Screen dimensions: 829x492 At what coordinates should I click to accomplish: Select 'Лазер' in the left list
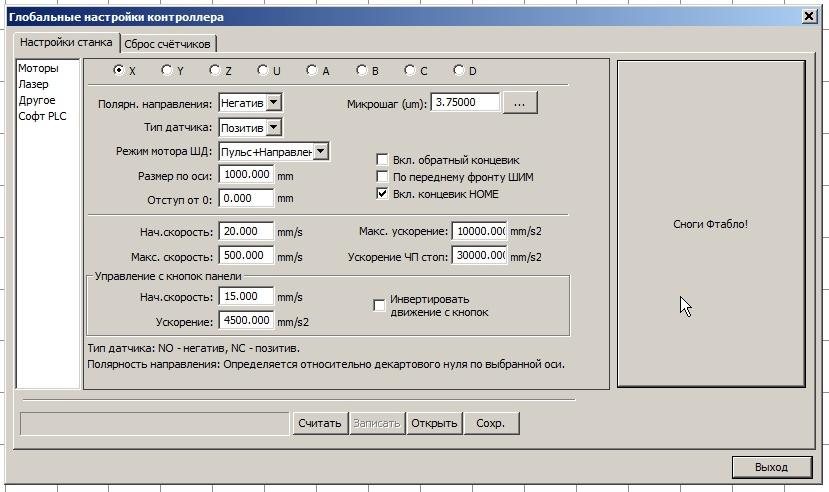[x=33, y=85]
